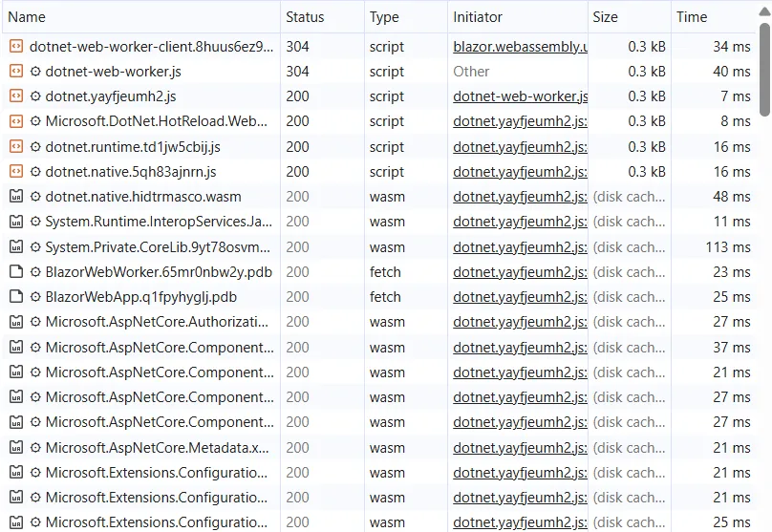Image resolution: width=772 pixels, height=532 pixels.
Task: Click script icon of dotnet.runtime.td1jw5cbij.js row
Action: pos(16,147)
